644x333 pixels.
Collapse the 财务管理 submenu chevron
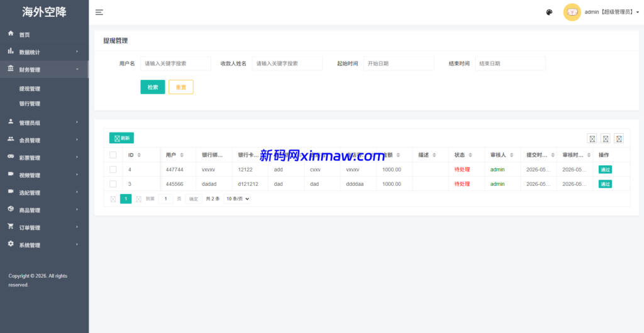(77, 69)
